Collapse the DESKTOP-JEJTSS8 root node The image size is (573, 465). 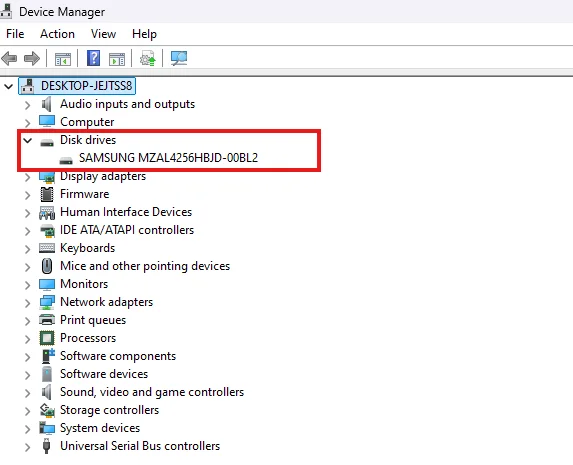coord(8,87)
